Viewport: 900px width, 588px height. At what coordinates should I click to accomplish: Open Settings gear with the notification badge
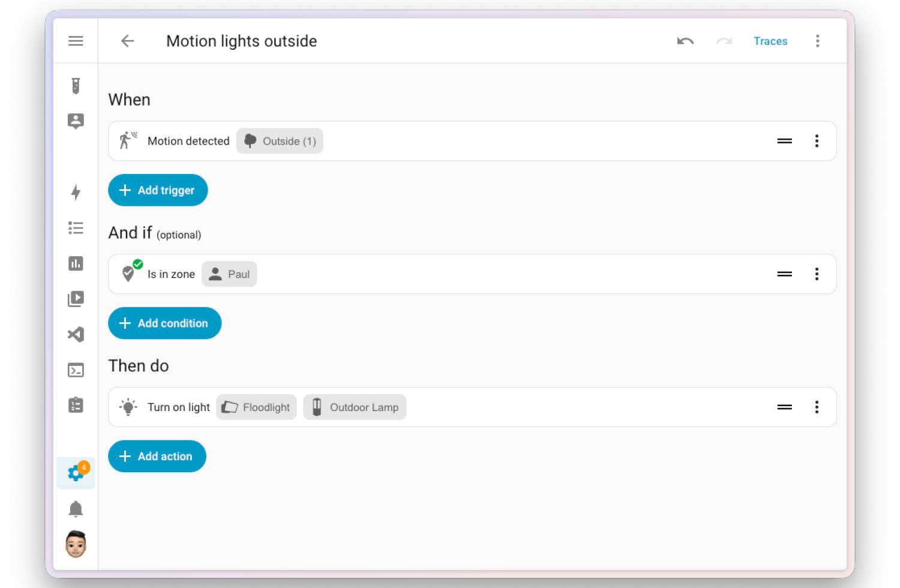pyautogui.click(x=76, y=473)
